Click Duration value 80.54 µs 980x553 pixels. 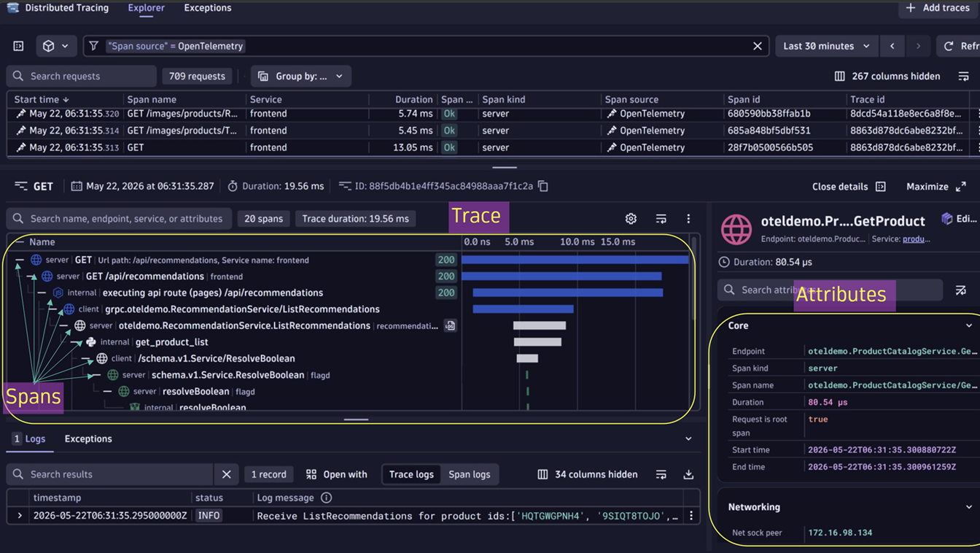click(828, 402)
